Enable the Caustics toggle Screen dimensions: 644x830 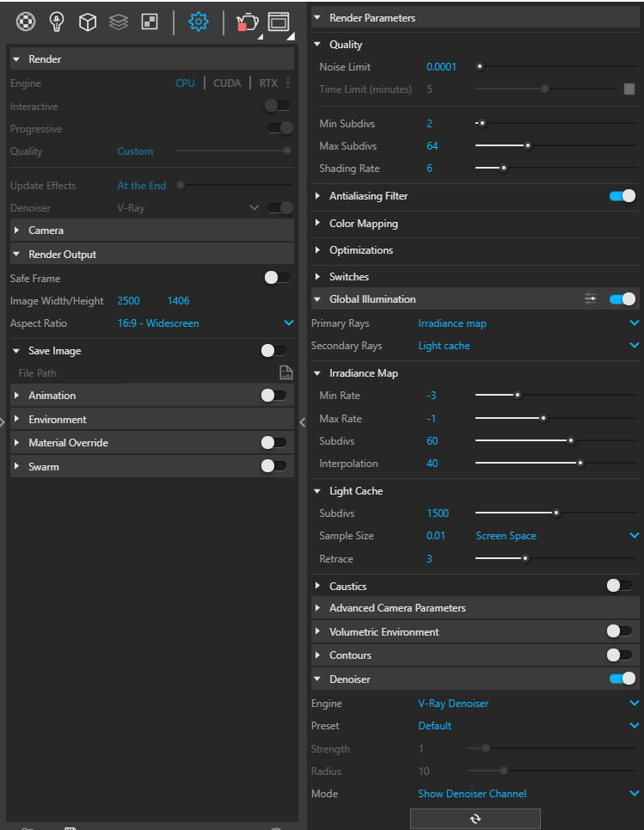[619, 586]
